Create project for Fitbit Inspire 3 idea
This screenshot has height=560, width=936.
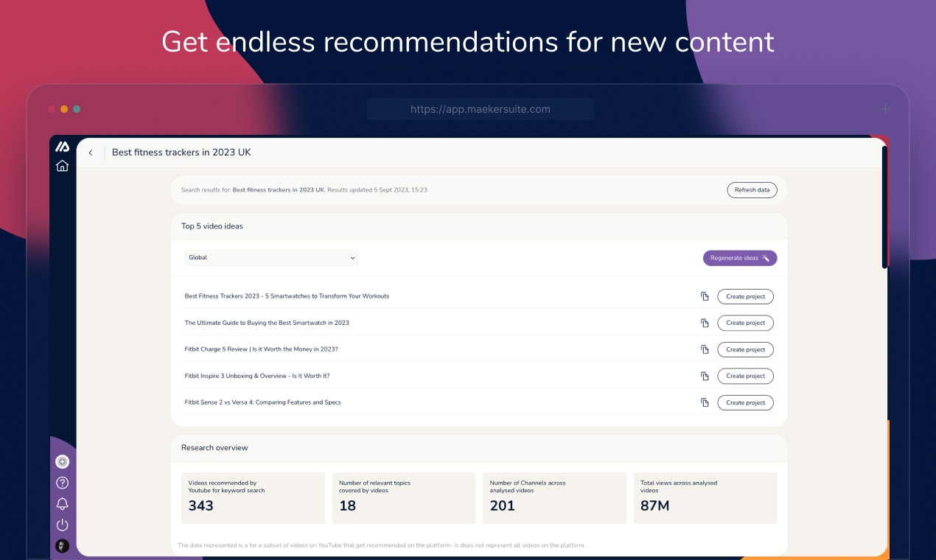point(745,376)
